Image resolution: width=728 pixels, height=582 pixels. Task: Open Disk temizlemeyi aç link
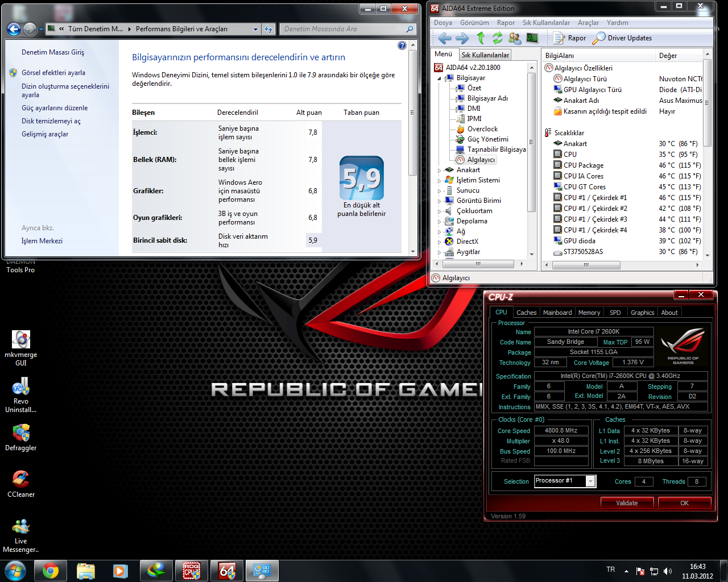coord(51,121)
